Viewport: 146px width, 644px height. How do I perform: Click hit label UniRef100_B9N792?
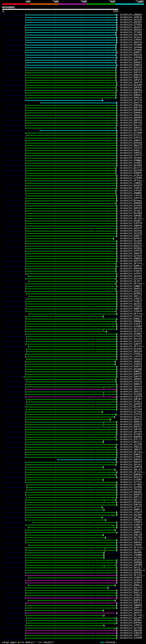point(131,70)
